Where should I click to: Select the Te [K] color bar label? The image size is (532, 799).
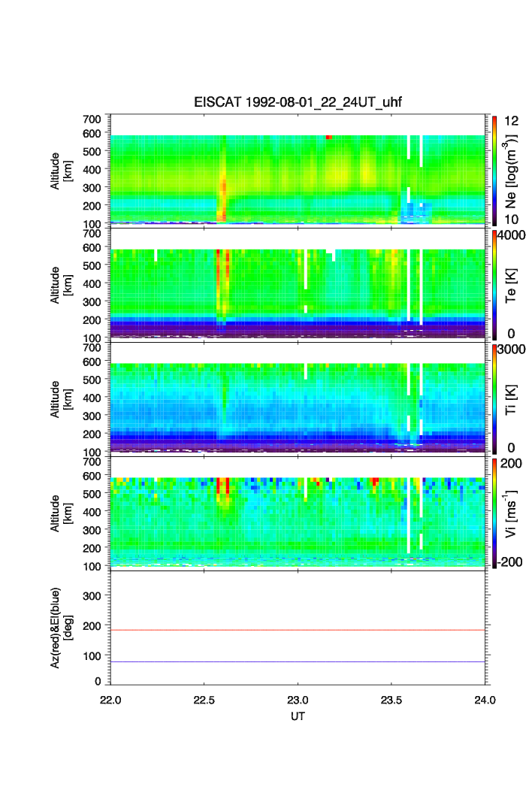[511, 286]
